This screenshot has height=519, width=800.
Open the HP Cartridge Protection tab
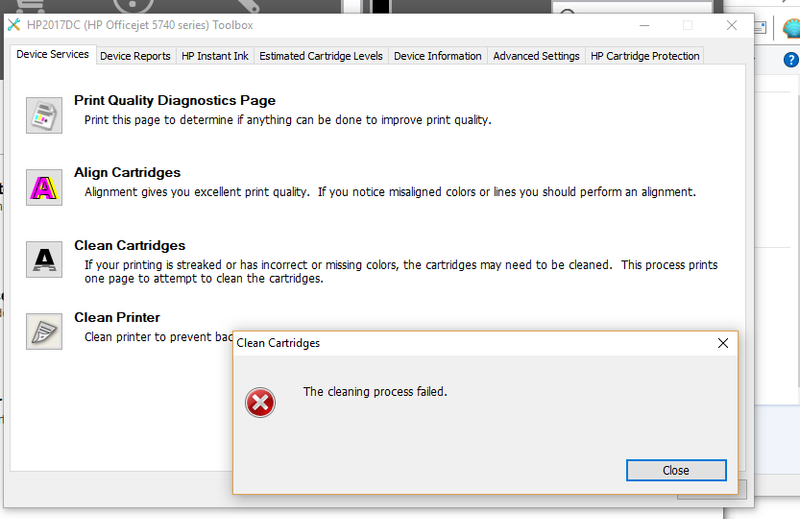645,56
